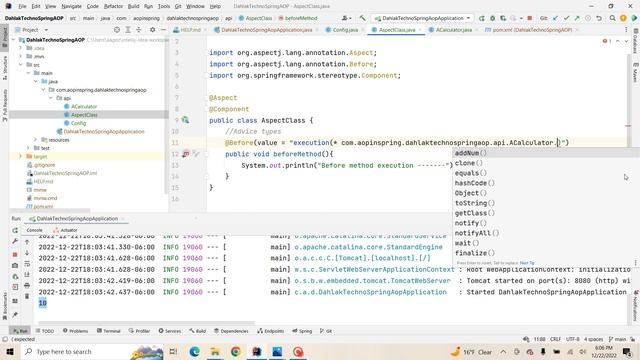Rerun application in Run panel
The image size is (640, 360).
coord(15,231)
